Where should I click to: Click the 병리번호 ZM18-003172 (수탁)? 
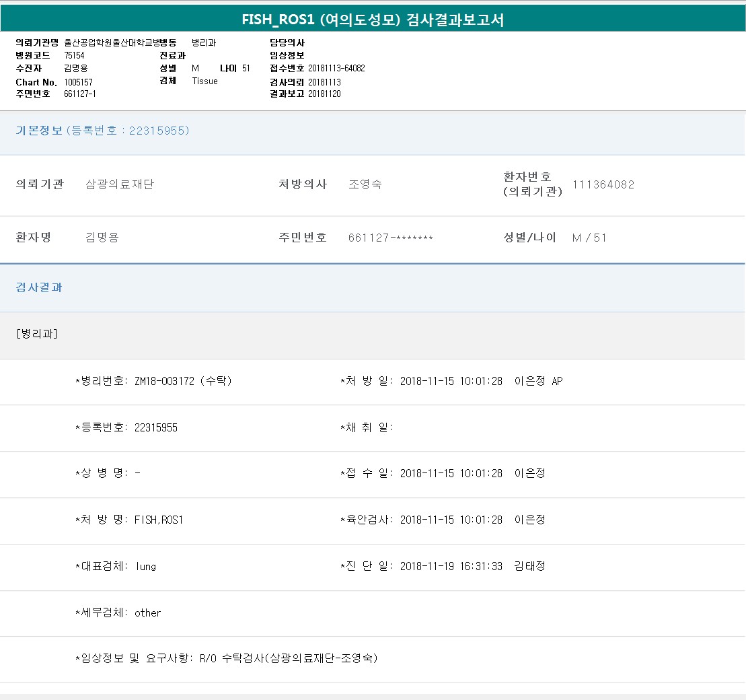coord(183,381)
